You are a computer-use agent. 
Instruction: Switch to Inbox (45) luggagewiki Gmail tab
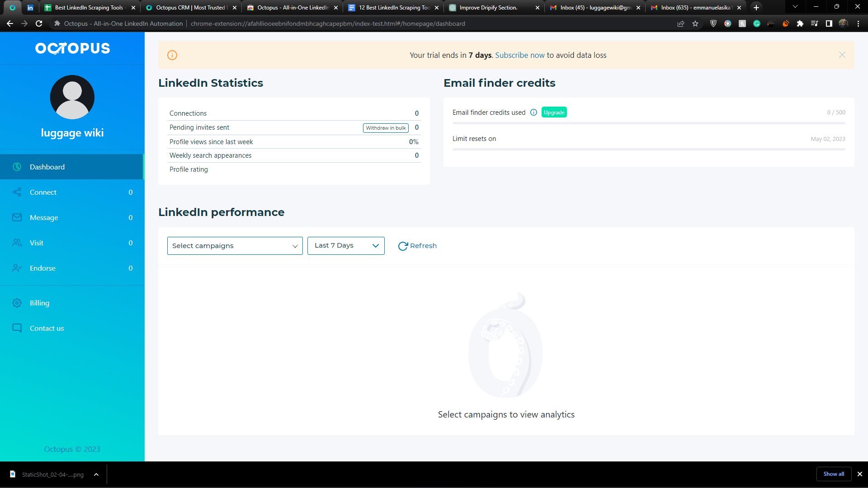(595, 8)
